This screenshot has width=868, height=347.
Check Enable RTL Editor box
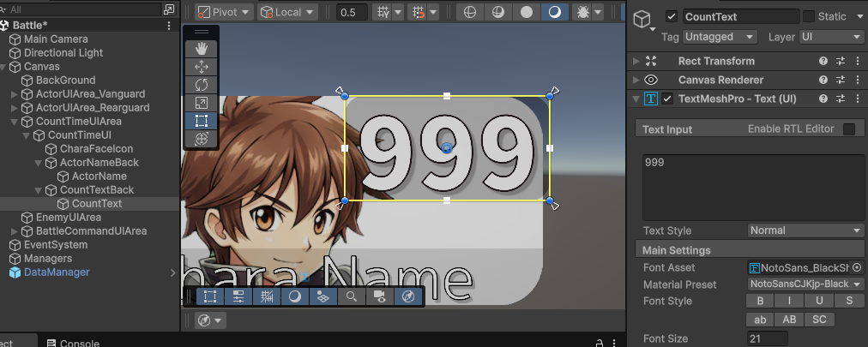tap(849, 129)
